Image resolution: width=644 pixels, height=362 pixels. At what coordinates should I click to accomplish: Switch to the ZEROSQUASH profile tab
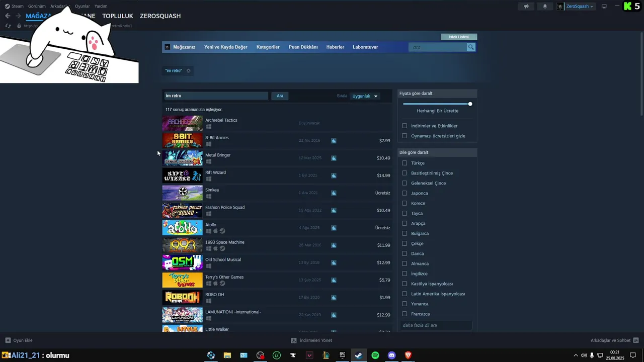point(160,16)
